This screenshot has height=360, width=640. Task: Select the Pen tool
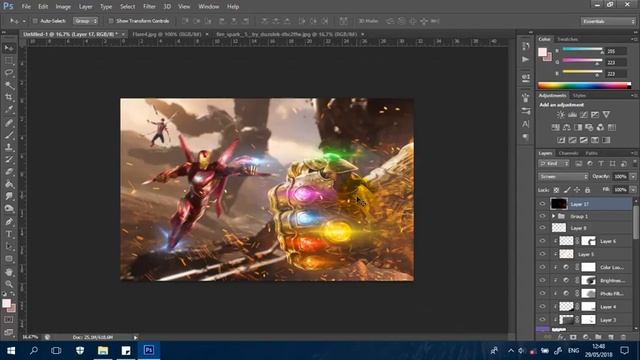[x=9, y=222]
